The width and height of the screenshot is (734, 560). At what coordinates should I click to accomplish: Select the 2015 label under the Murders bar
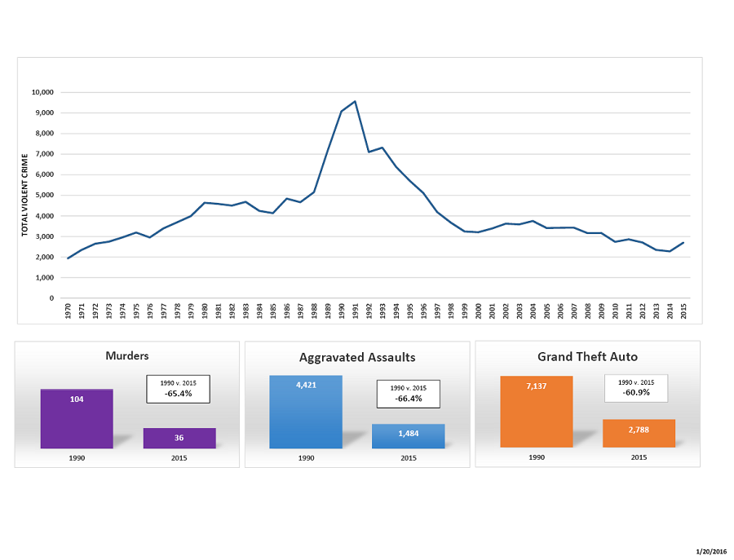click(x=179, y=458)
